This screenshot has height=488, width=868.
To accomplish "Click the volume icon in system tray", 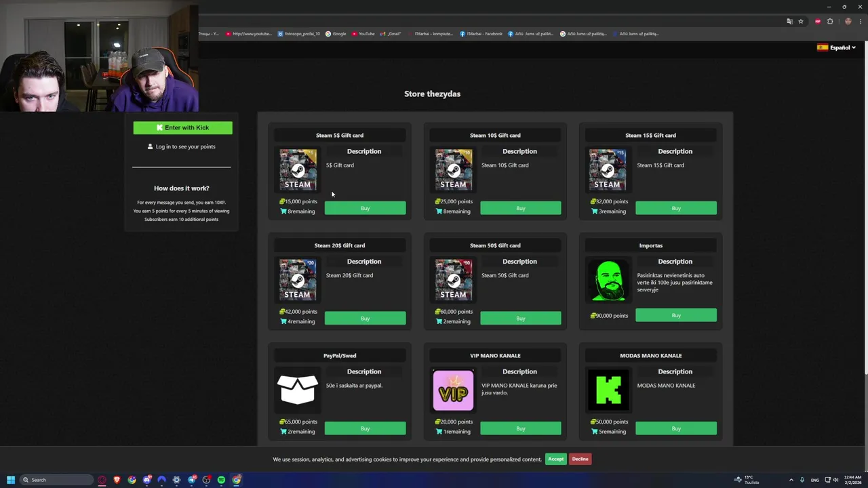I will 835,480.
